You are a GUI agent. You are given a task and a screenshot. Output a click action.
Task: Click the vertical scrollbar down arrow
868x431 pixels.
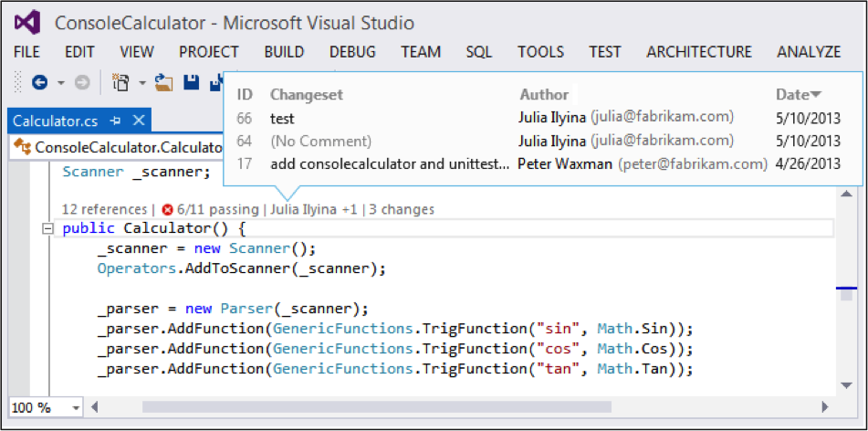(846, 385)
